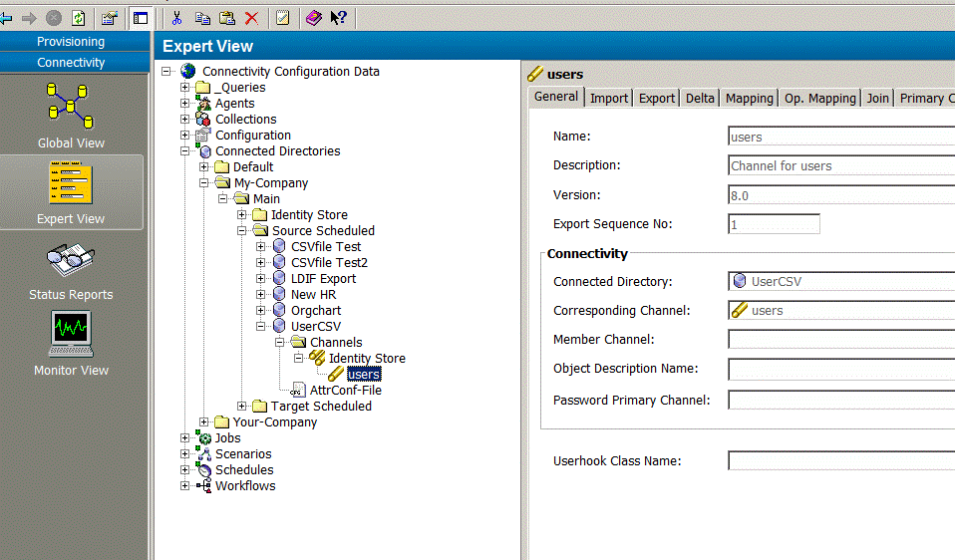The image size is (955, 560).
Task: Open Global View in the sidebar
Action: coord(71,116)
